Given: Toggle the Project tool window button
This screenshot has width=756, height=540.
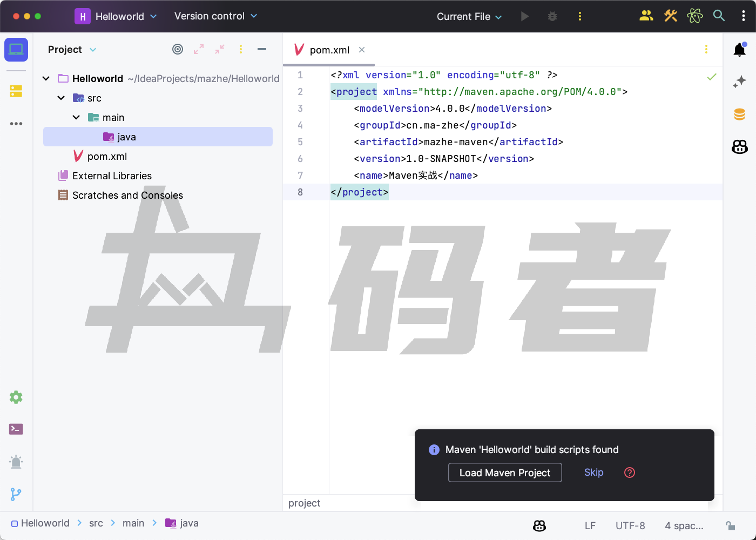Looking at the screenshot, I should [16, 50].
